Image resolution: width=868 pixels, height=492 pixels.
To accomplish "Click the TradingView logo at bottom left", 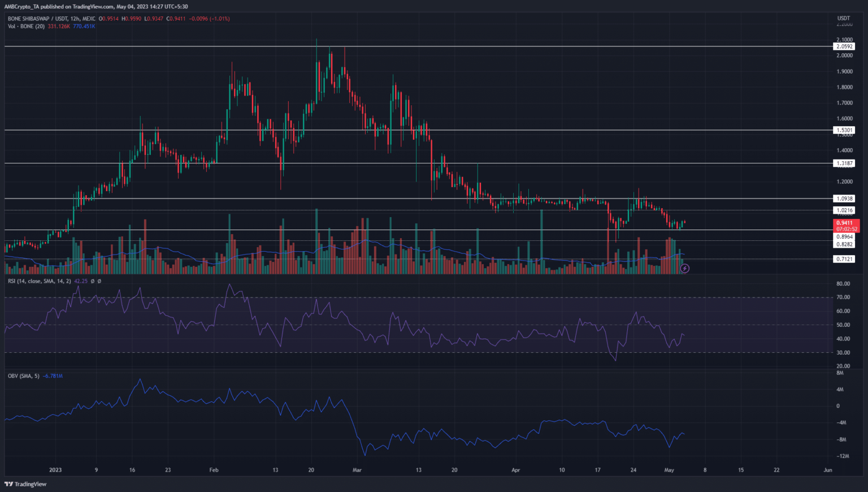I will coord(25,484).
